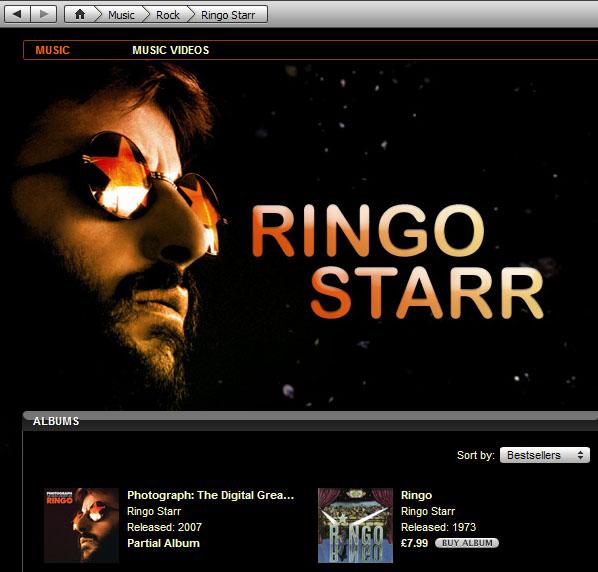Buy the Ringo album for £7.99
This screenshot has width=598, height=572.
coord(467,543)
